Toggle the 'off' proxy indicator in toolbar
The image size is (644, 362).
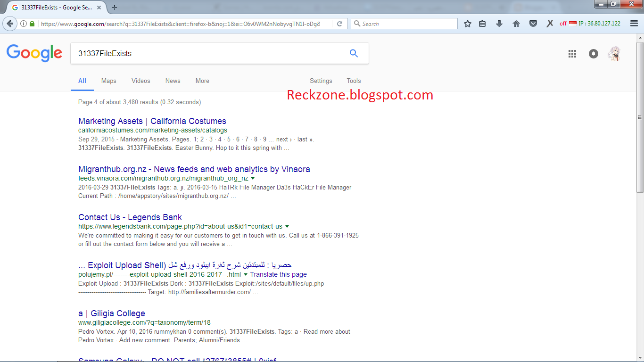(563, 24)
